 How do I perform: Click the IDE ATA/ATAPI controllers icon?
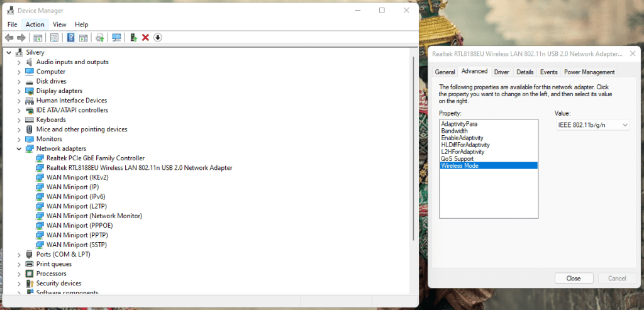(29, 110)
